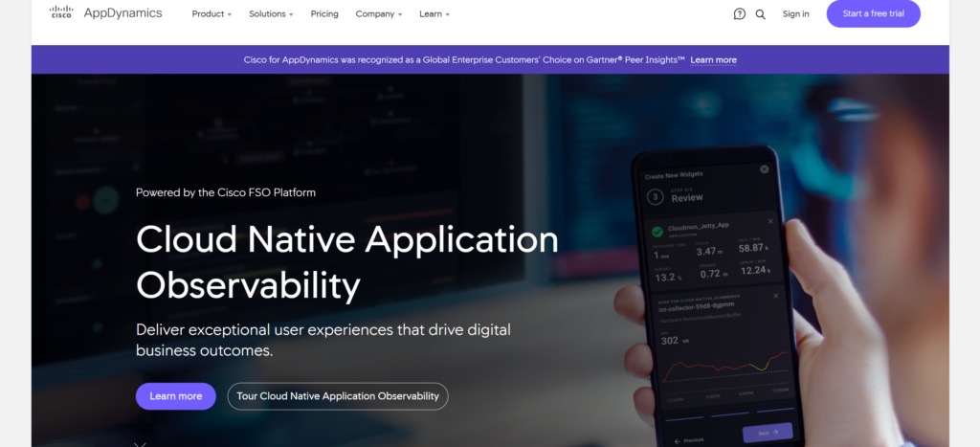
Task: Click the purple Learn more hero button
Action: [x=176, y=396]
